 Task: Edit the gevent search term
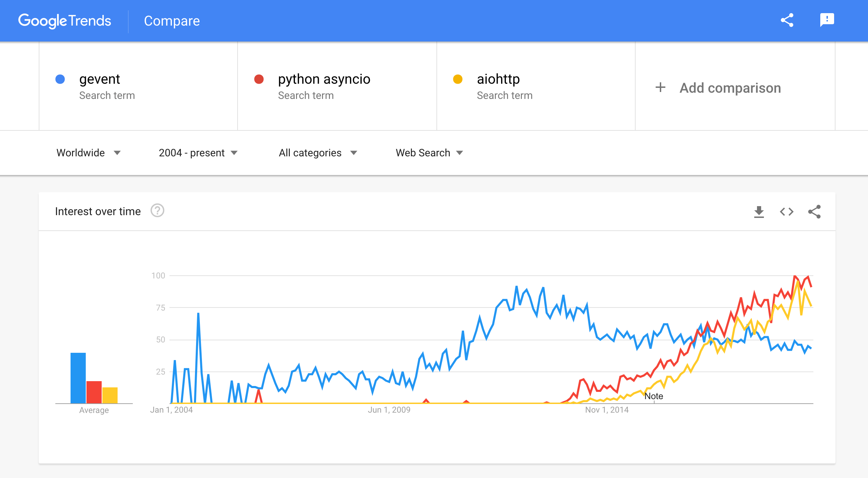tap(100, 79)
